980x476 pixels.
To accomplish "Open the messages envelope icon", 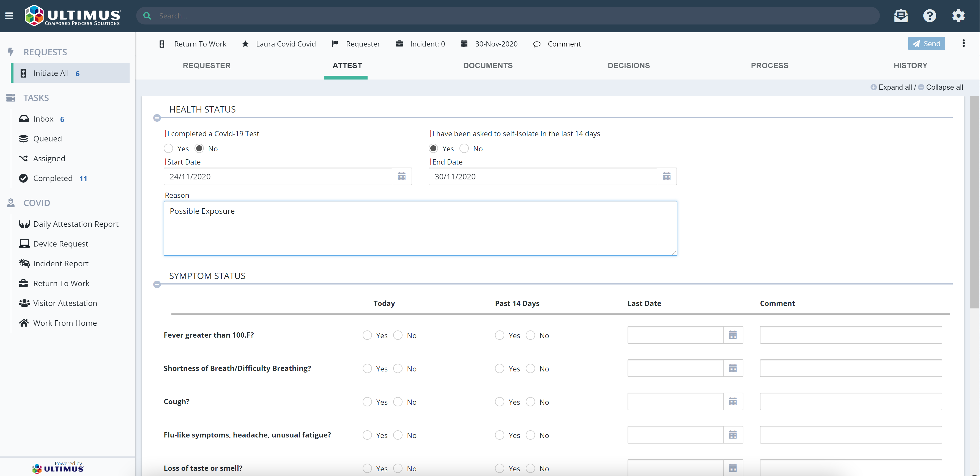I will (x=900, y=16).
